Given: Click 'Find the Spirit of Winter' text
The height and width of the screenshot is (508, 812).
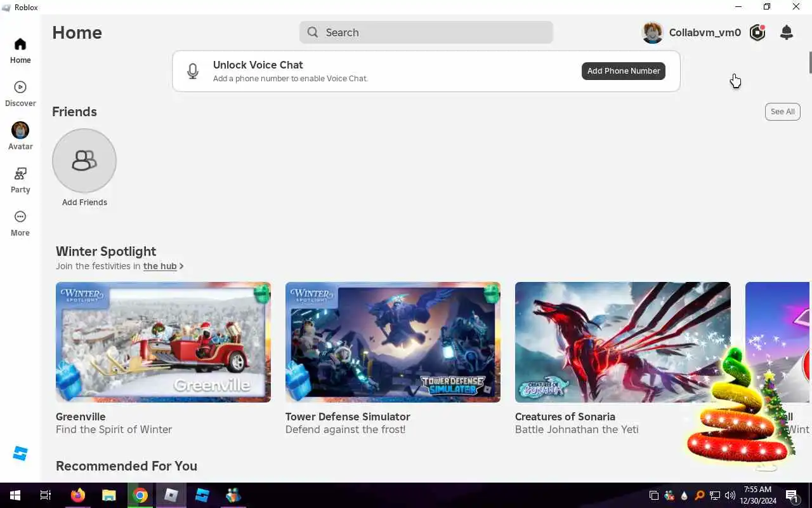Looking at the screenshot, I should click(114, 430).
